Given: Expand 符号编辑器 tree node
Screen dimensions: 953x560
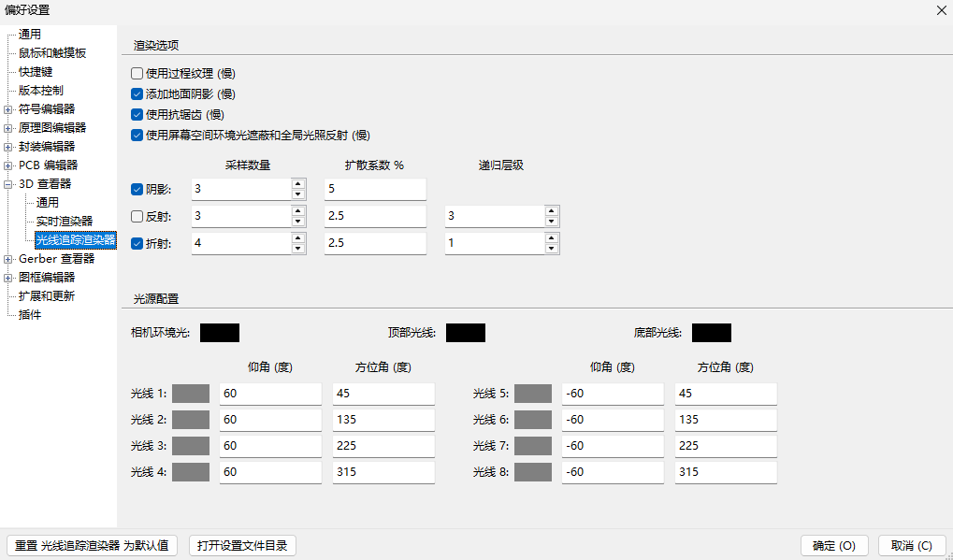Looking at the screenshot, I should pyautogui.click(x=7, y=109).
